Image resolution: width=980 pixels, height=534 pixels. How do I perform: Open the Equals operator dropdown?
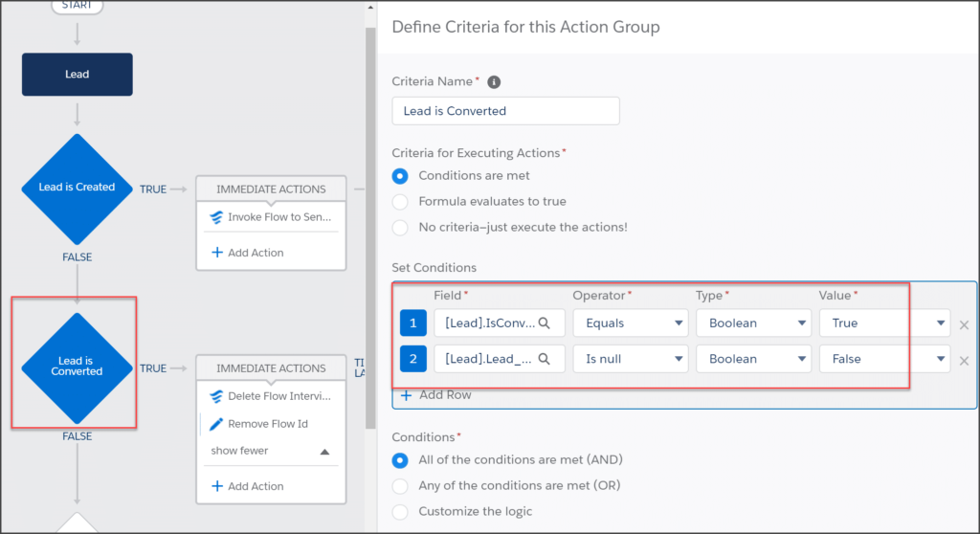click(631, 323)
